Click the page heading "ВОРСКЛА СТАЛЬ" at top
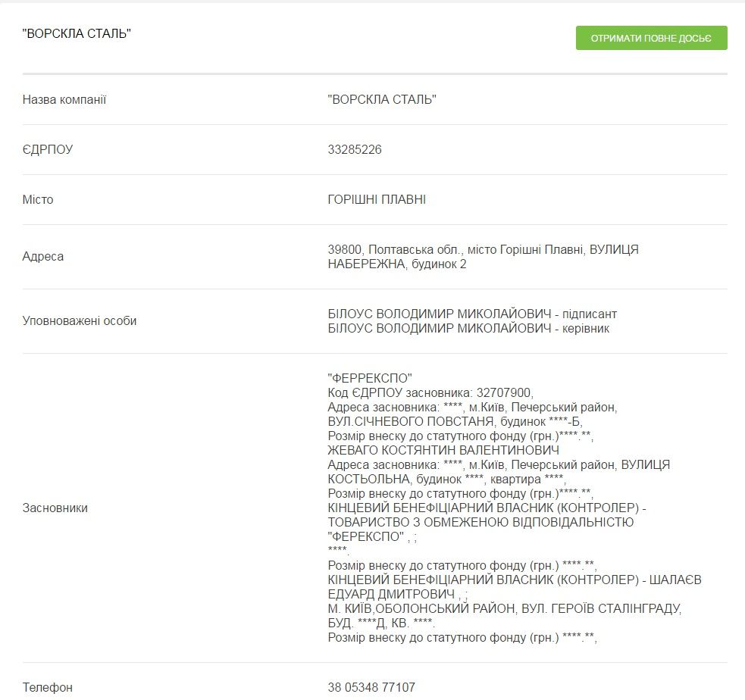The height and width of the screenshot is (700, 745). [77, 33]
